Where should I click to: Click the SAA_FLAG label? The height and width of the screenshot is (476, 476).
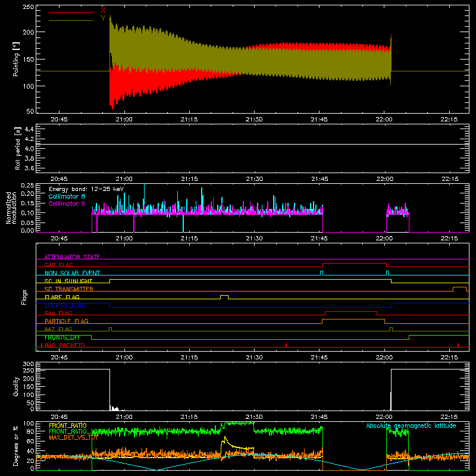[x=58, y=313]
